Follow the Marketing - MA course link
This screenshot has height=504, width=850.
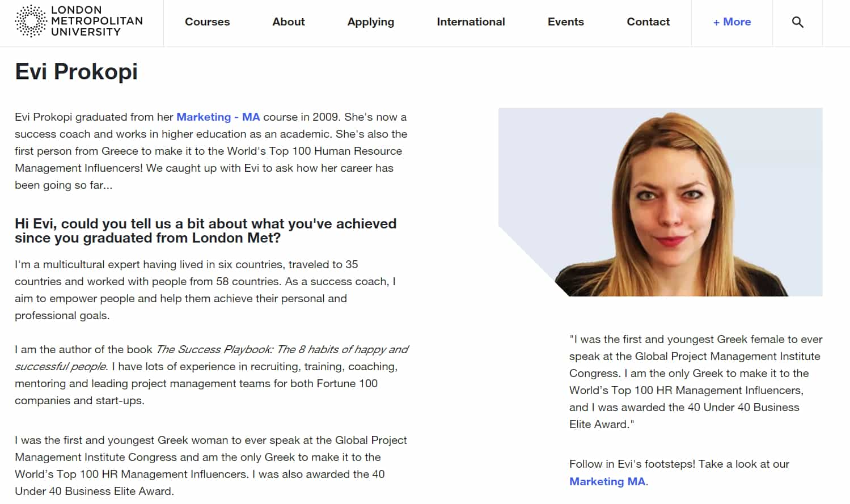[218, 117]
